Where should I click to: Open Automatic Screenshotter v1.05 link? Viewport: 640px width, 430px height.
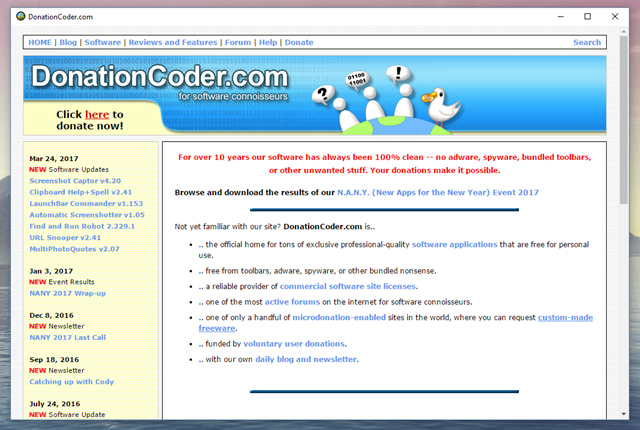coord(87,215)
